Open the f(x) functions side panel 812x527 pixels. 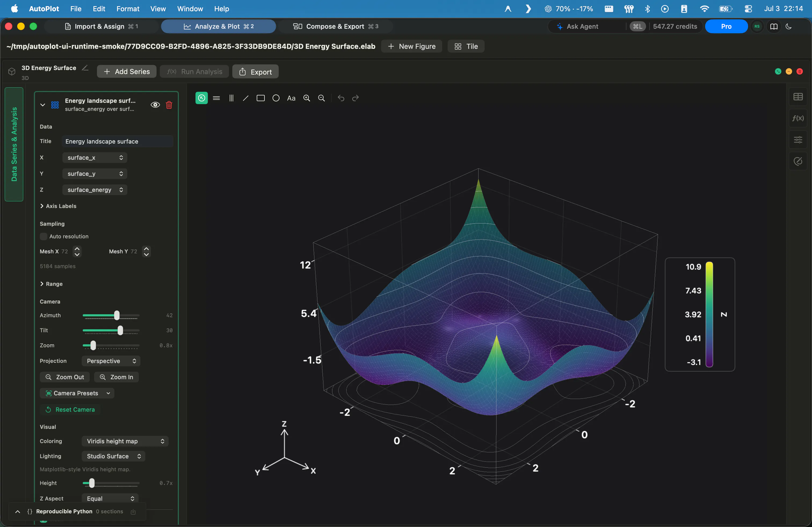click(798, 118)
